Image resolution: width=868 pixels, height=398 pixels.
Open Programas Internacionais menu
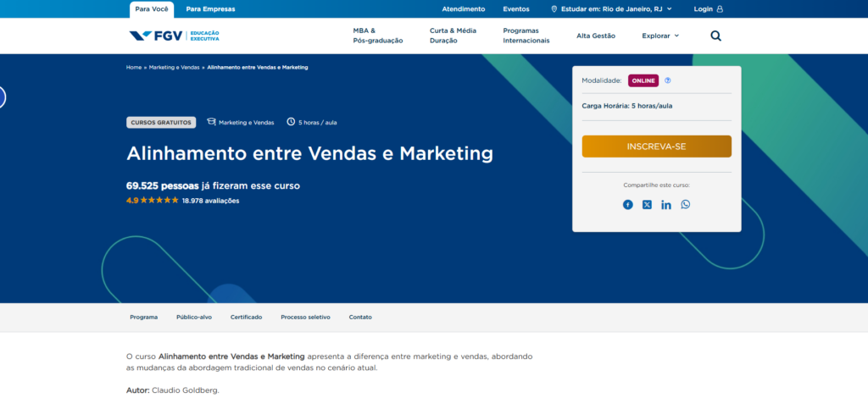point(526,36)
